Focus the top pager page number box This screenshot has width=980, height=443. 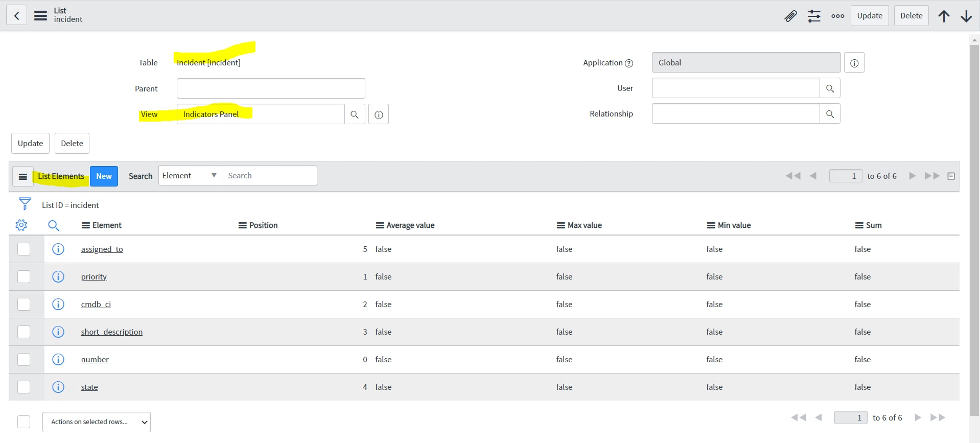(x=846, y=176)
